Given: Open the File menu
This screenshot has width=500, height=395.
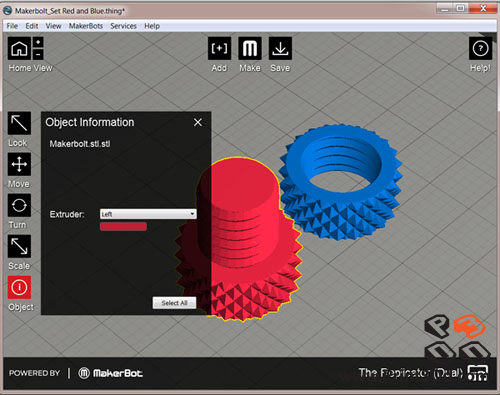Looking at the screenshot, I should coord(12,26).
